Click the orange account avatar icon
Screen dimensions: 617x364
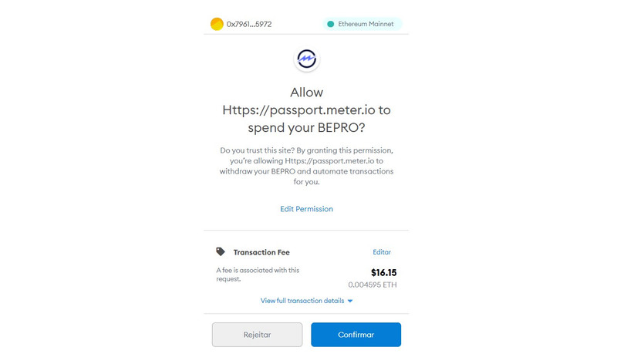[217, 24]
